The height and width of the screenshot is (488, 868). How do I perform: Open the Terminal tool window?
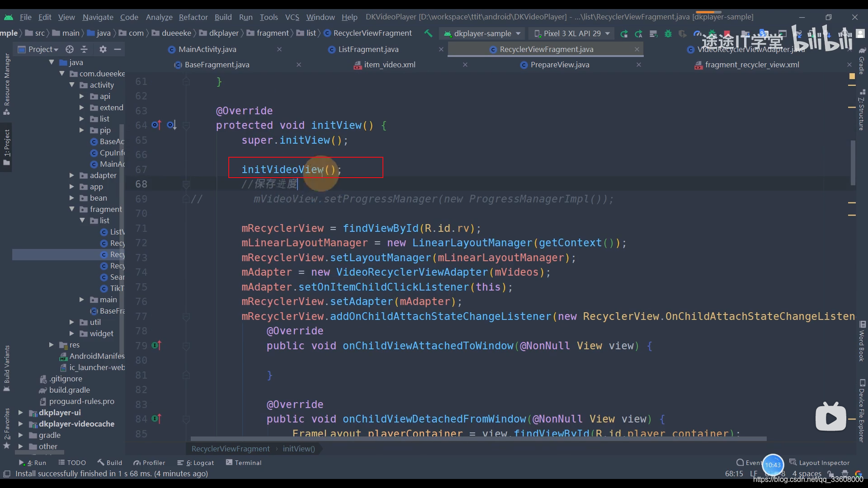tap(244, 463)
